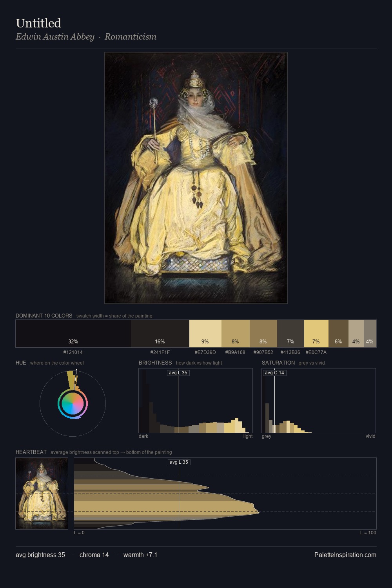Image resolution: width=392 pixels, height=588 pixels.
Task: Select the 32% darkest color swatch
Action: click(x=73, y=334)
